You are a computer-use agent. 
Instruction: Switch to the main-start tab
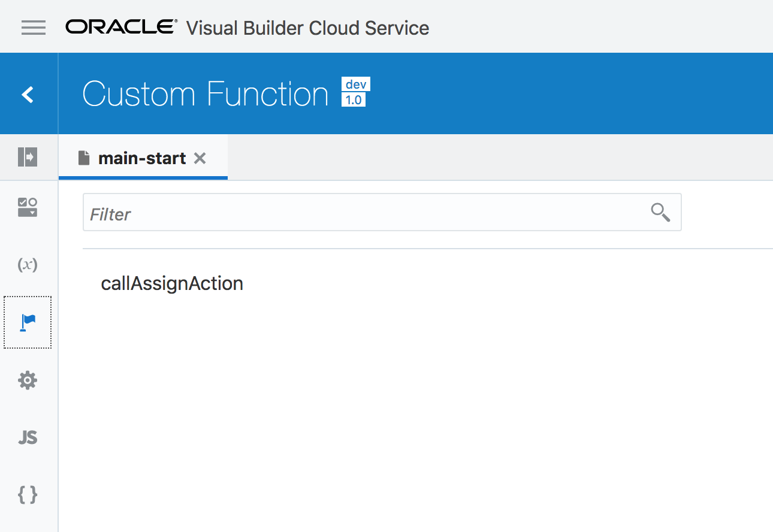click(142, 158)
